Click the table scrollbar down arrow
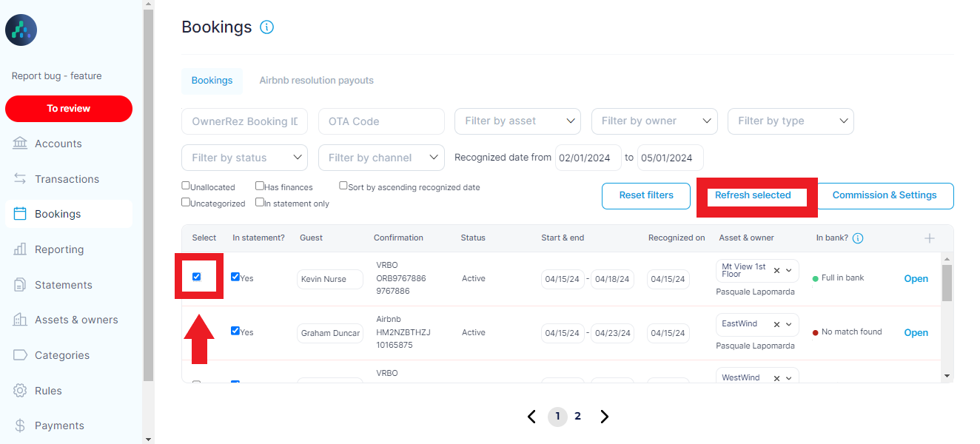The image size is (980, 444). 947,376
